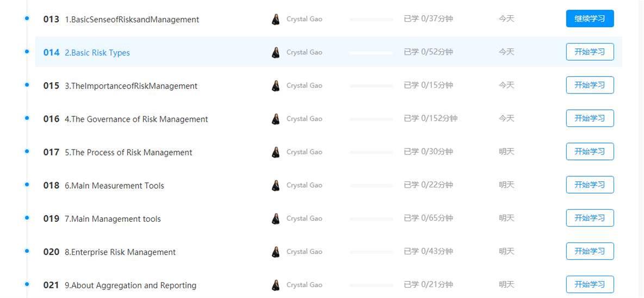Screen dimensions: 644x298
Task: Click the avatar icon in row 019
Action: [276, 219]
